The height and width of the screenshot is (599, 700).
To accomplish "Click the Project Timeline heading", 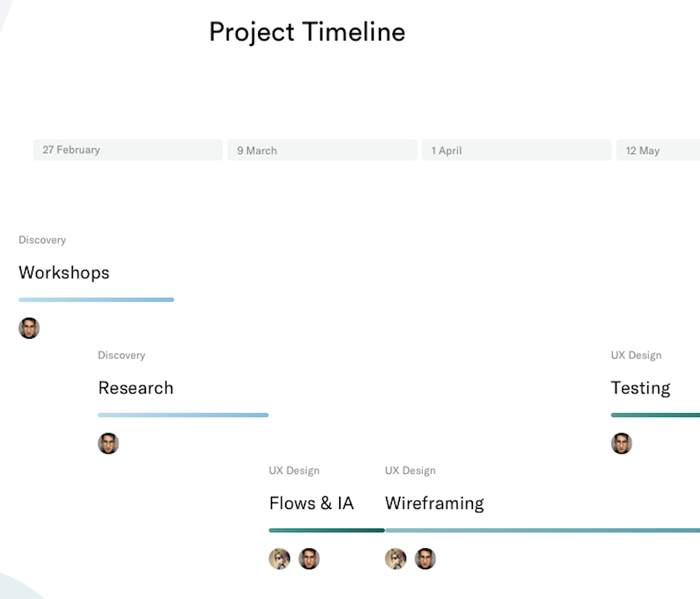I will point(307,32).
